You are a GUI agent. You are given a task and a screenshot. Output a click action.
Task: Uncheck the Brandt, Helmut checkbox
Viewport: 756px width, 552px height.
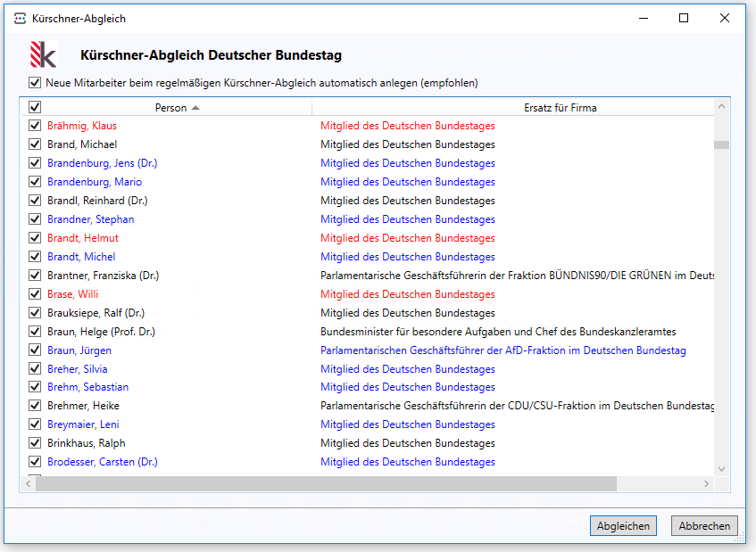35,238
